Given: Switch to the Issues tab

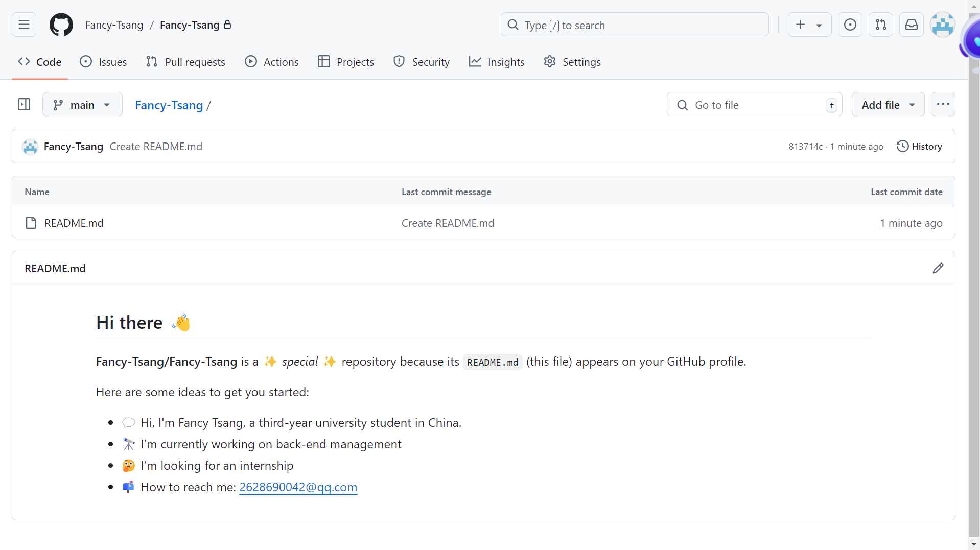Looking at the screenshot, I should pos(103,62).
